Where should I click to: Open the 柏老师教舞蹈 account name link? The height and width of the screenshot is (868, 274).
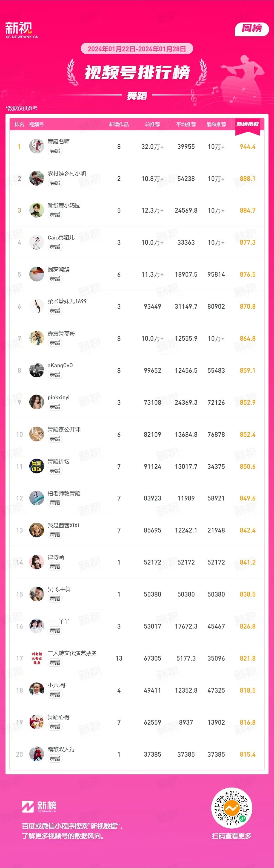coord(64,493)
